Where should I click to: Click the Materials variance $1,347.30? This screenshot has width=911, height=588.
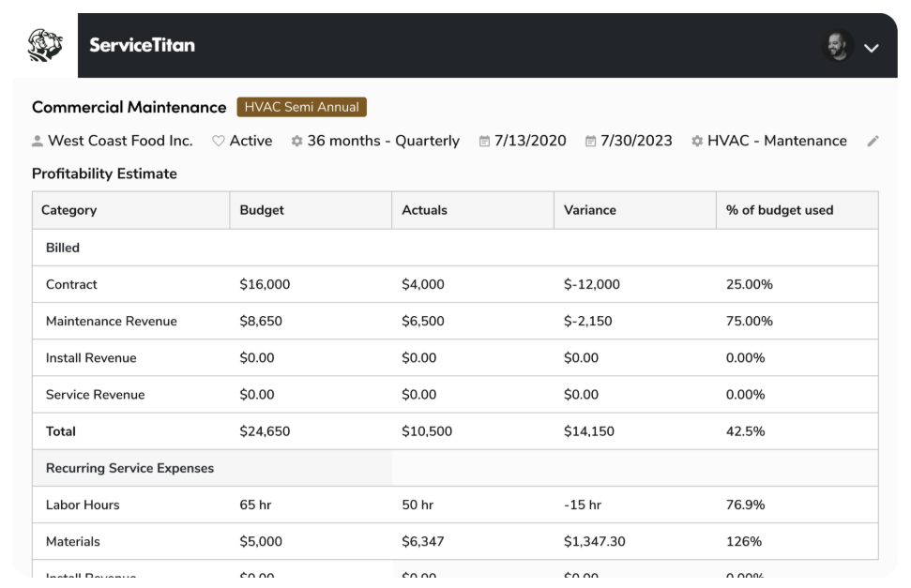click(x=595, y=541)
